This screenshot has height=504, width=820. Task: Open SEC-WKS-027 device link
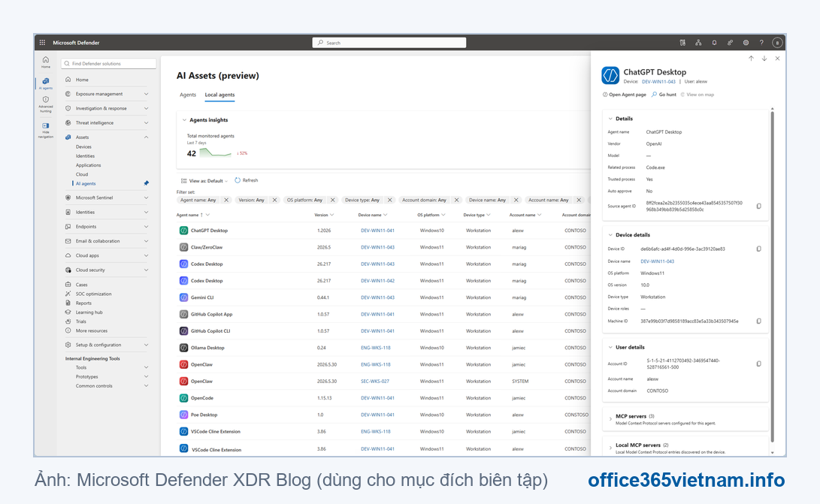coord(375,381)
